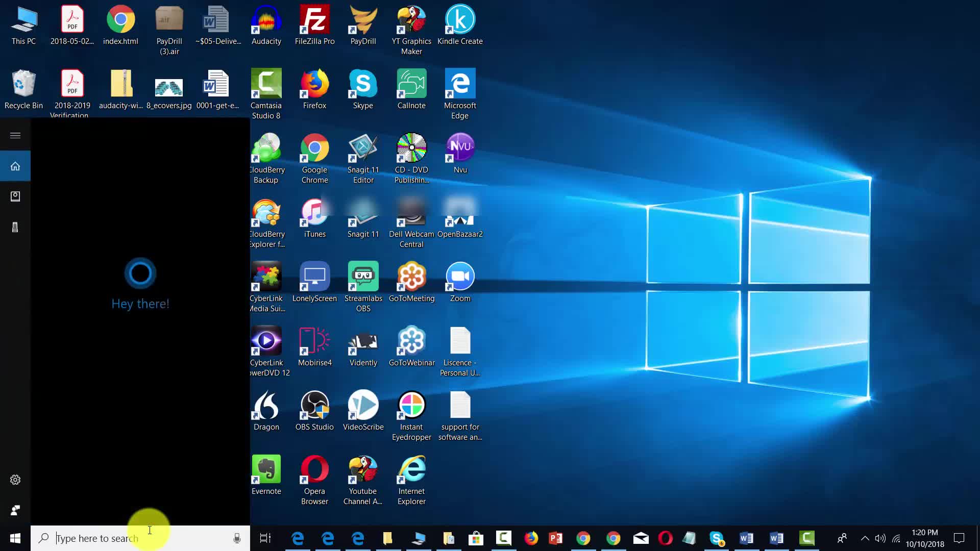
Task: Open People icon in system tray
Action: click(x=842, y=538)
